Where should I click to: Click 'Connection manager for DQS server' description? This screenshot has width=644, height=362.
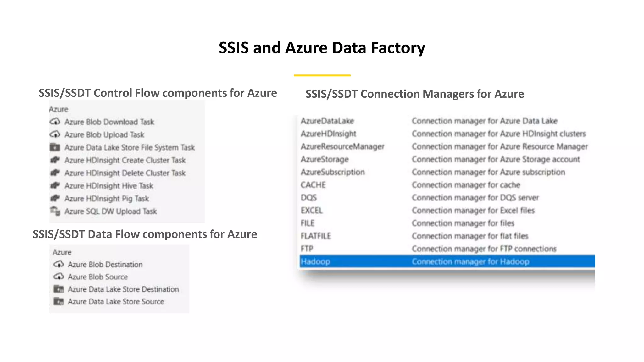[x=475, y=198]
